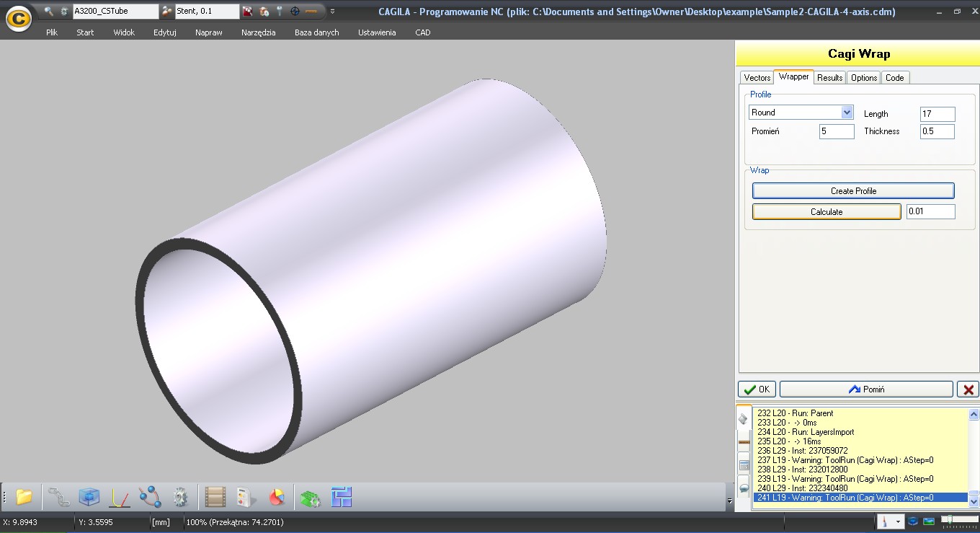Open the CAD menu
Image resolution: width=980 pixels, height=533 pixels.
[x=423, y=32]
